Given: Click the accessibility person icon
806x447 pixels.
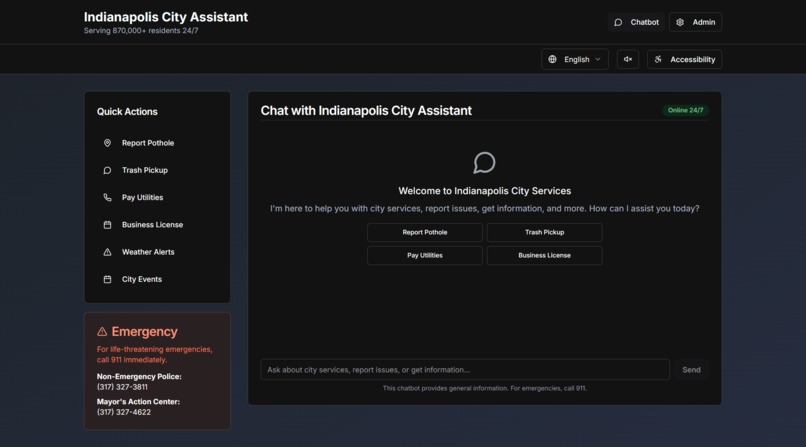Looking at the screenshot, I should coord(658,59).
